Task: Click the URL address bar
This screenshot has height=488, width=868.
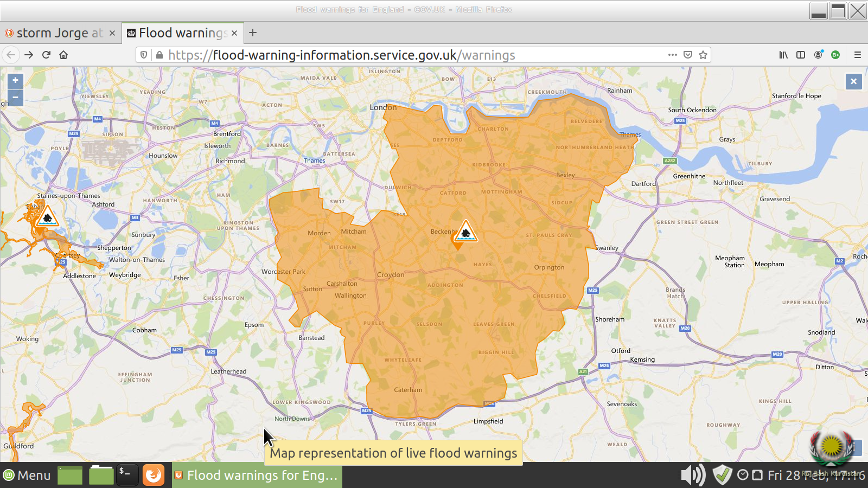Action: pos(412,55)
